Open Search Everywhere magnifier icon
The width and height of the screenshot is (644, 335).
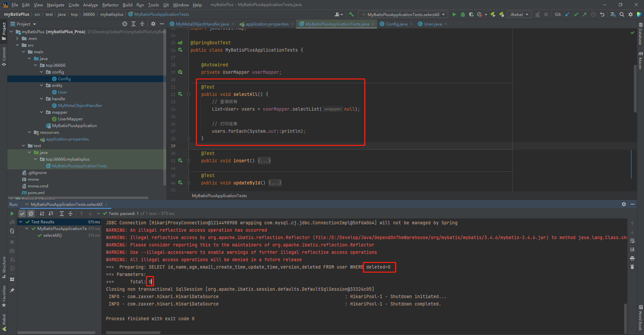622,14
